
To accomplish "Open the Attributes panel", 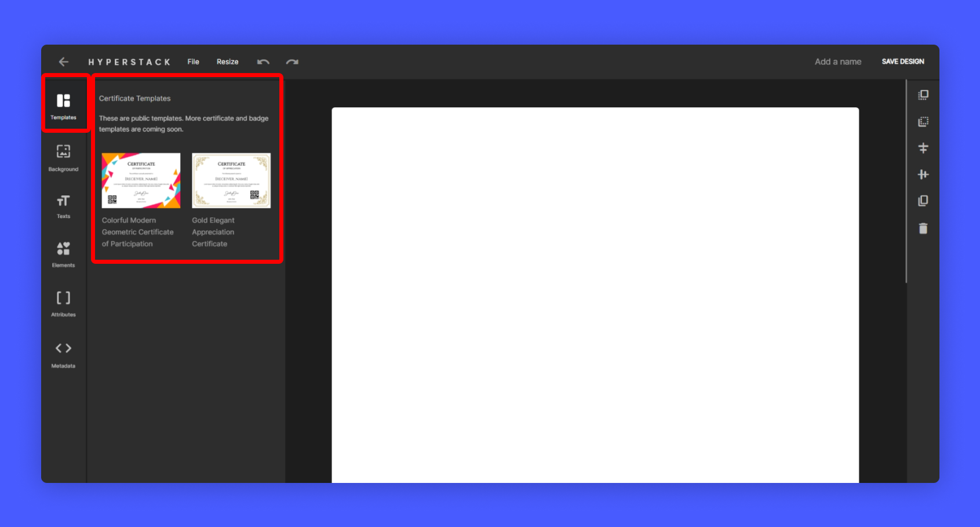I will tap(63, 303).
